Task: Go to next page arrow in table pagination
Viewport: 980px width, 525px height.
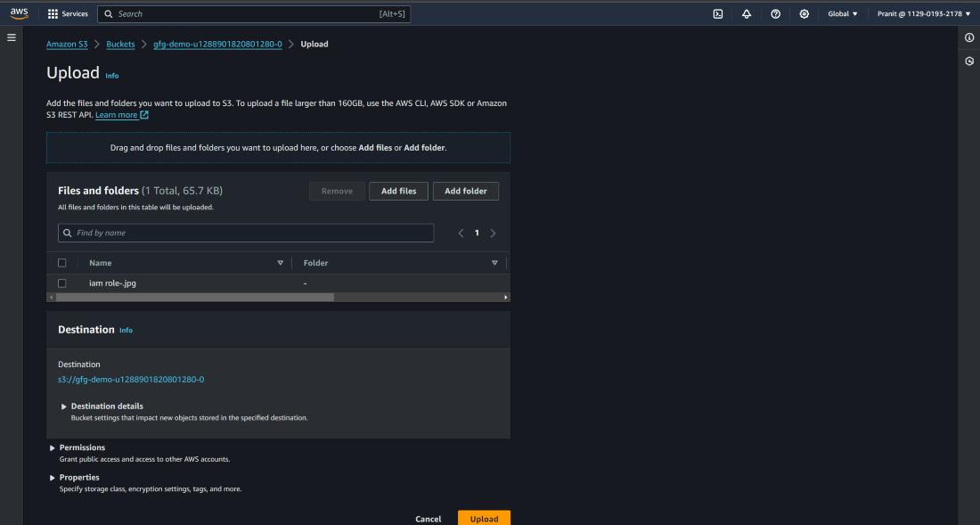Action: coord(494,234)
